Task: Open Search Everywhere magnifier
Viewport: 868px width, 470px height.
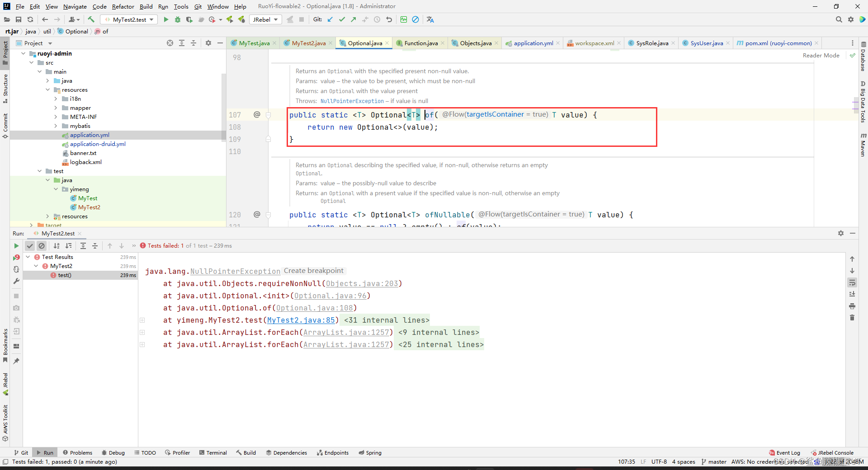Action: 839,19
